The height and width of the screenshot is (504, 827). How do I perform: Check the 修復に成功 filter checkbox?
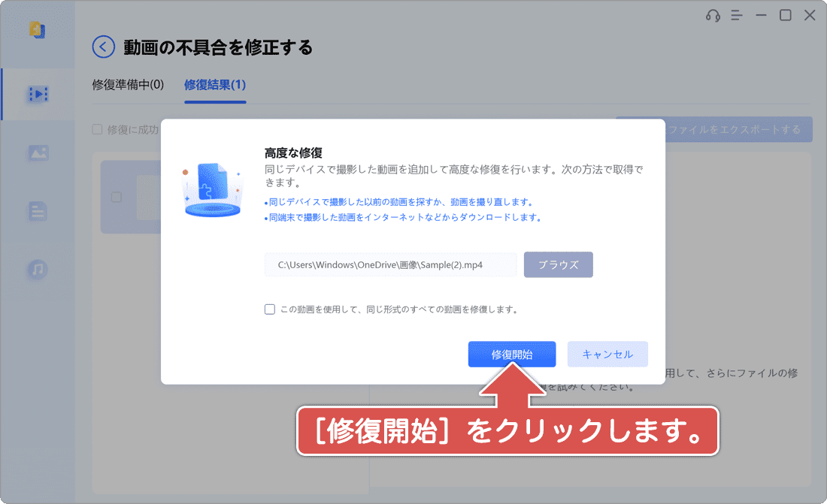pos(97,129)
